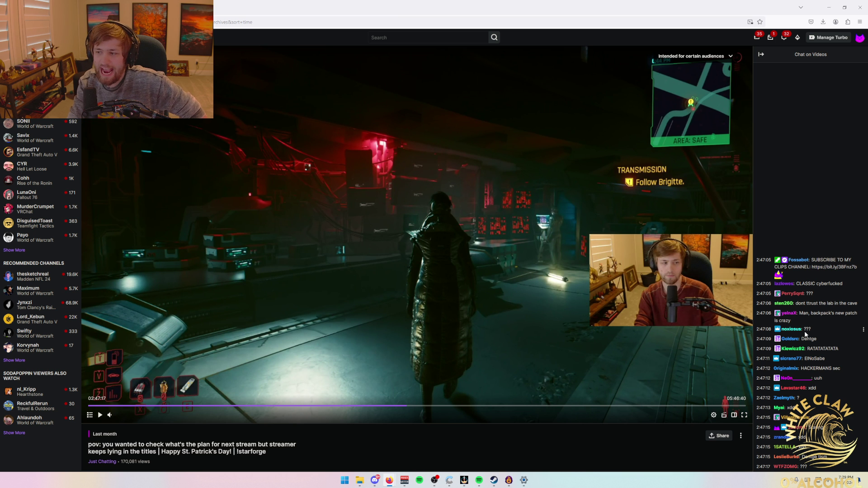Open the Just Chatting category link
Screen dimensions: 868x488
tap(102, 461)
